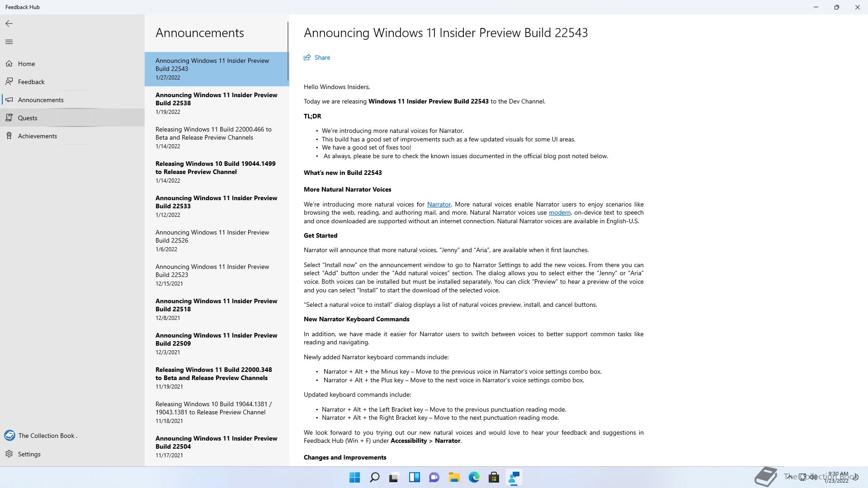Screen dimensions: 868x488
Task: Open Build 22504 announcement
Action: 217,447
